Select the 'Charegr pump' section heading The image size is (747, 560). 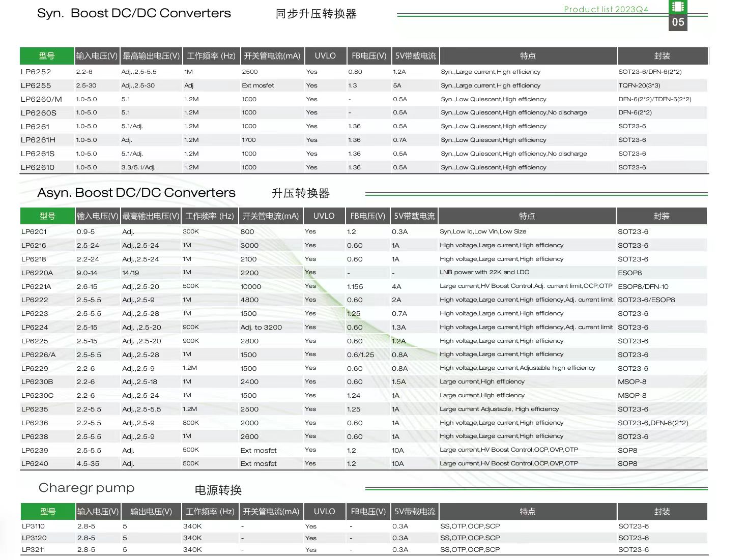coord(87,488)
